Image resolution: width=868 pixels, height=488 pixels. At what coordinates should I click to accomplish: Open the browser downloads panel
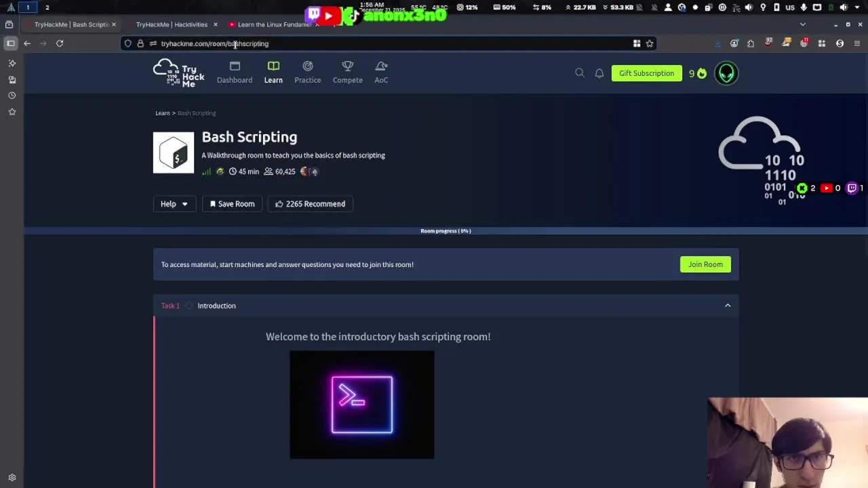(717, 43)
